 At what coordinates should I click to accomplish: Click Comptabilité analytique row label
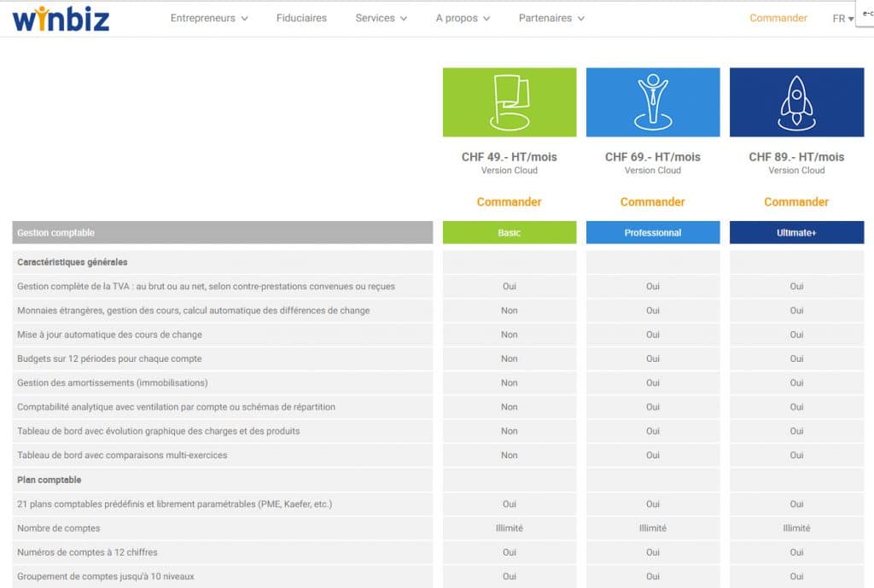pos(176,407)
